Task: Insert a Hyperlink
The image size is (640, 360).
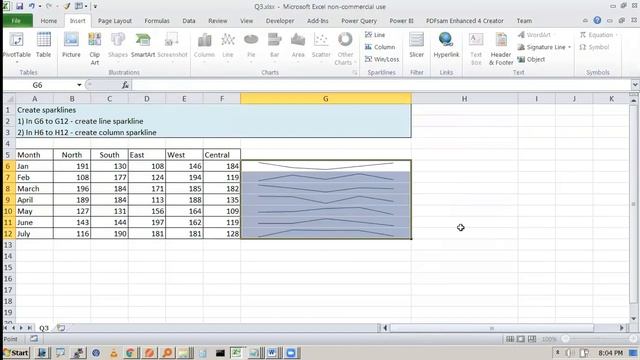Action: click(446, 46)
